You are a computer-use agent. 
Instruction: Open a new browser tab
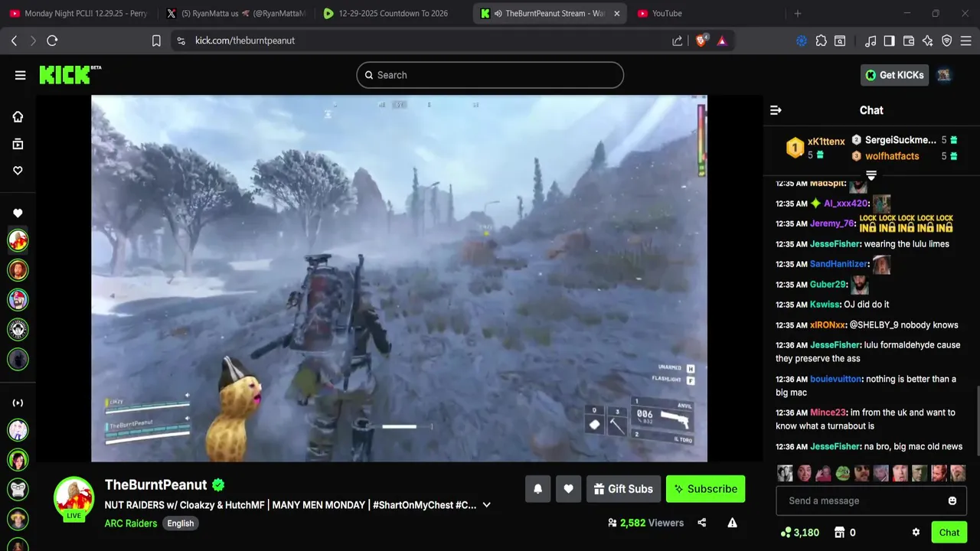[797, 13]
